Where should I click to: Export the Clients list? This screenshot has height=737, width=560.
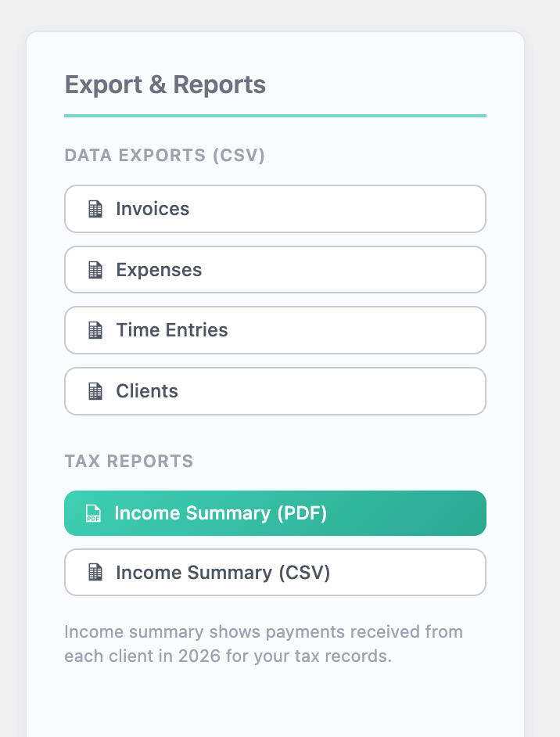point(275,391)
